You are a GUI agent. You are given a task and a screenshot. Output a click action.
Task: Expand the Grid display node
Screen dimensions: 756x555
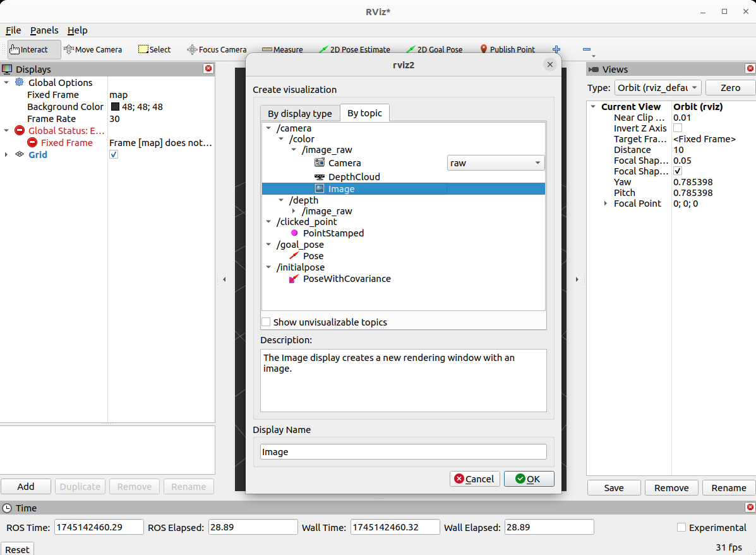coord(6,154)
